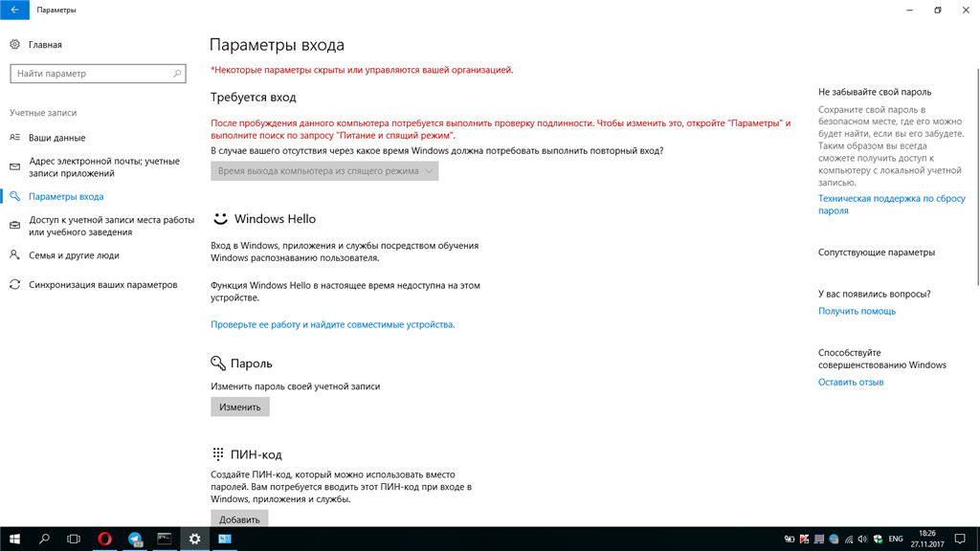
Task: Click the gray monitor tray icon
Action: point(819,539)
